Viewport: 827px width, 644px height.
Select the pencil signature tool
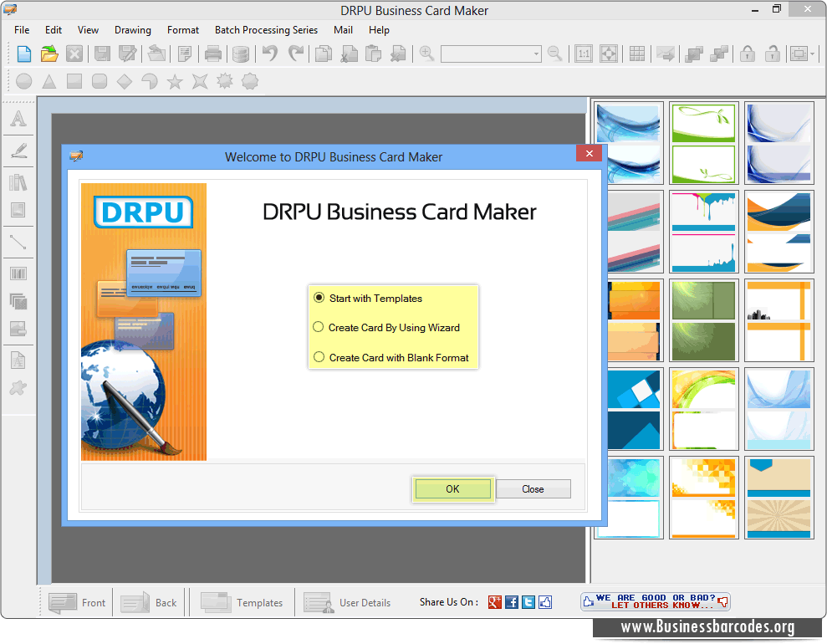(x=18, y=151)
